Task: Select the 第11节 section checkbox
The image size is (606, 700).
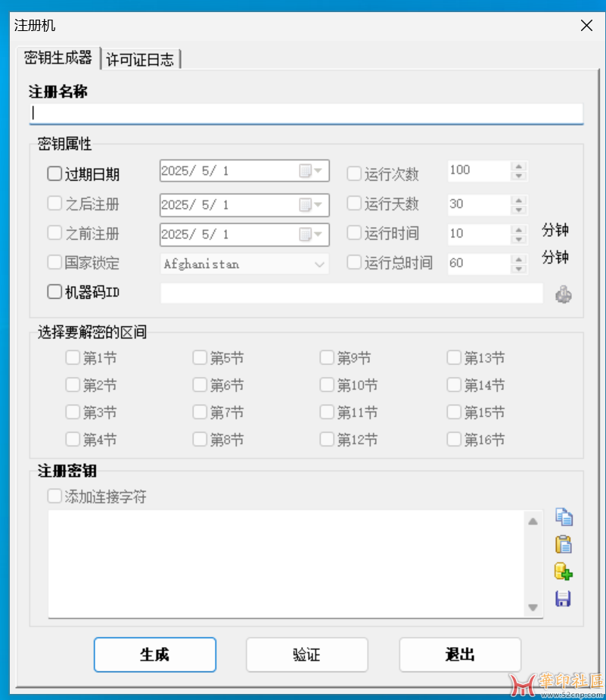Action: (x=327, y=412)
